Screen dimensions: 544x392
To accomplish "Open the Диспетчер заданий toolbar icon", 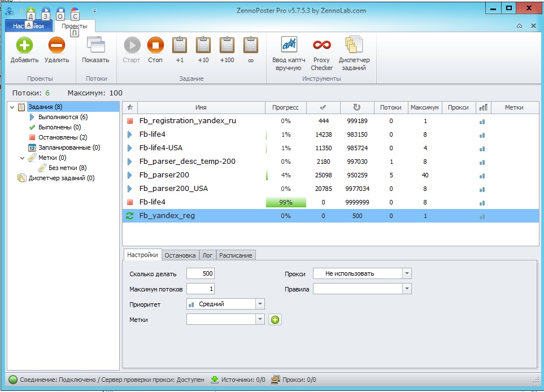I will click(x=354, y=46).
